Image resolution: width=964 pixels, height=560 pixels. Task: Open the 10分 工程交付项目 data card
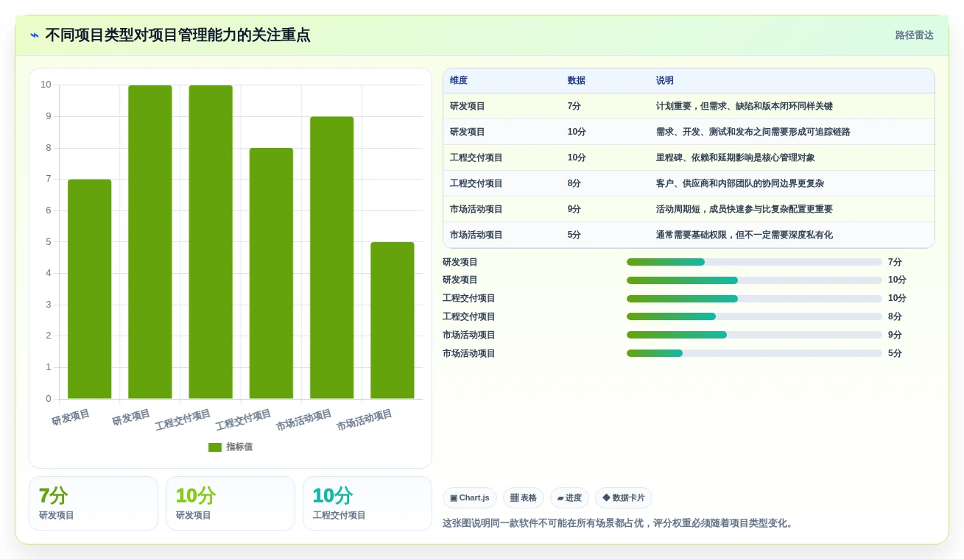pos(367,503)
